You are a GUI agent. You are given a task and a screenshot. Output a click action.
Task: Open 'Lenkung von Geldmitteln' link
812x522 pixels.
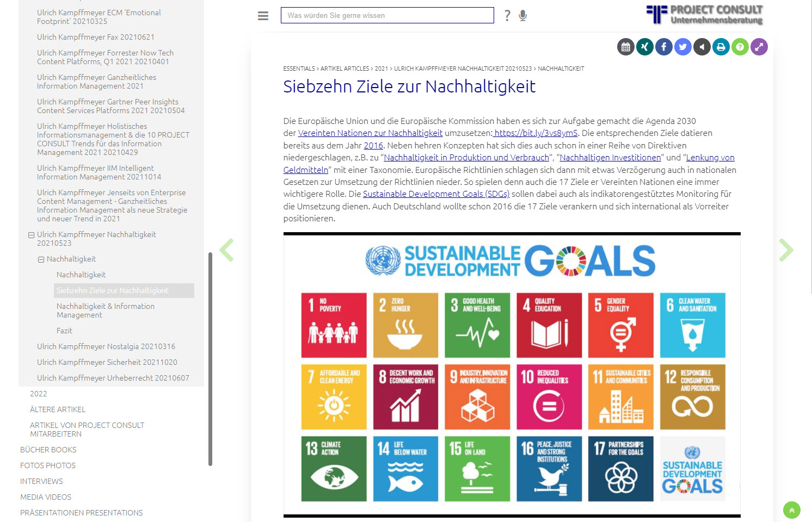(x=710, y=158)
